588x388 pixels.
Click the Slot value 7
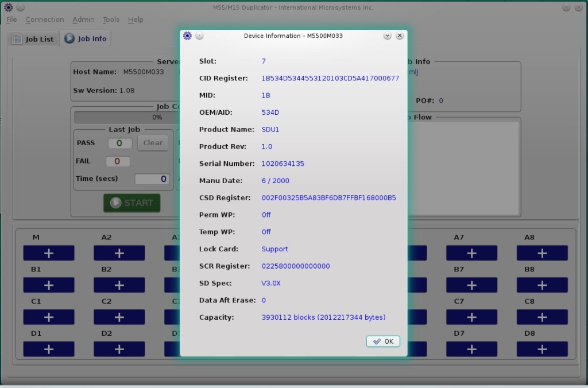pos(264,61)
